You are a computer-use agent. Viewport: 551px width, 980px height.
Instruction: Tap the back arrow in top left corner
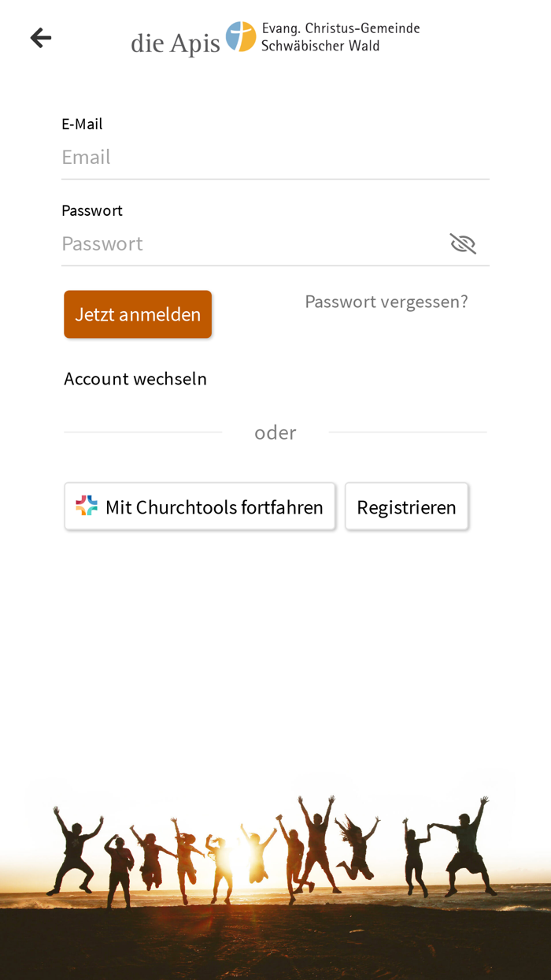pyautogui.click(x=40, y=37)
